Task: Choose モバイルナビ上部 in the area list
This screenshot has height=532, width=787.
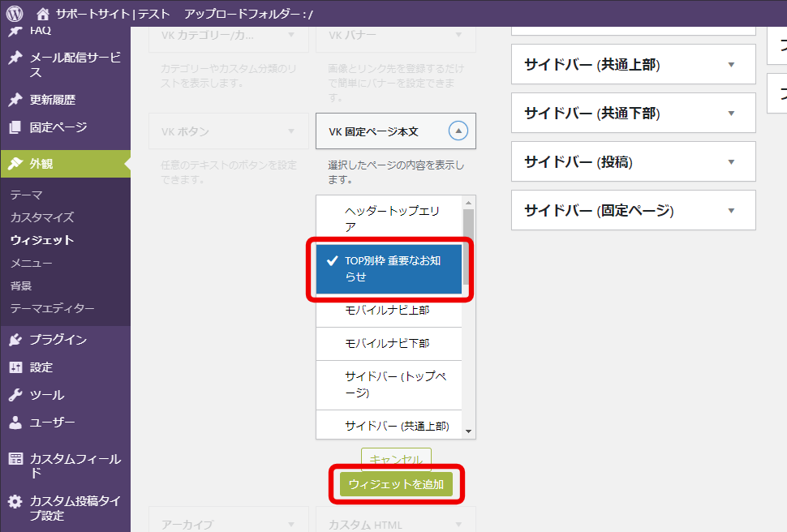Action: click(x=387, y=310)
